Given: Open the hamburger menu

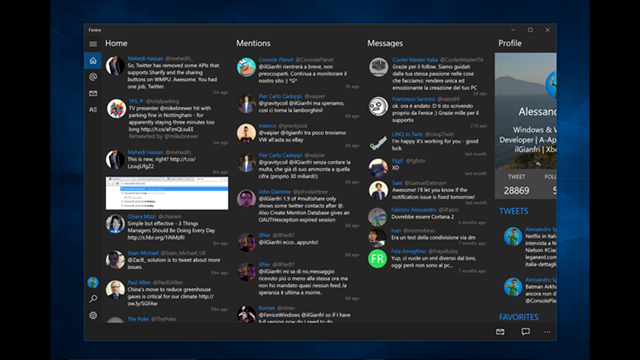Looking at the screenshot, I should 93,44.
